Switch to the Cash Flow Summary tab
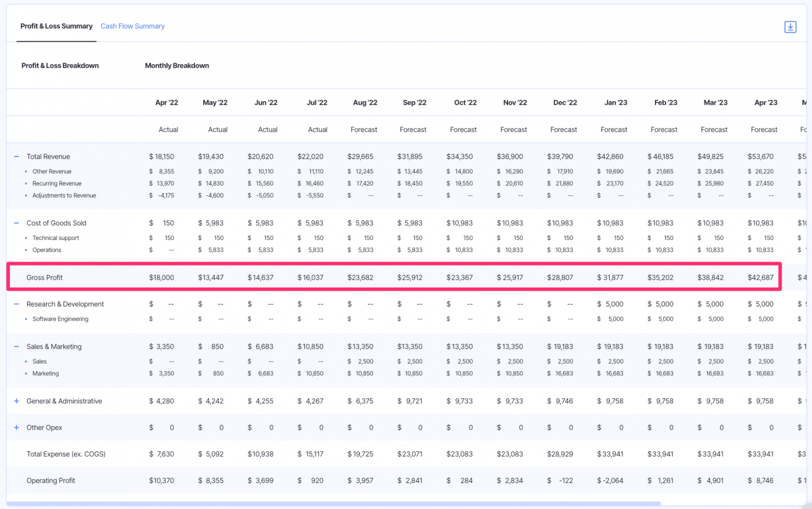 (x=132, y=26)
